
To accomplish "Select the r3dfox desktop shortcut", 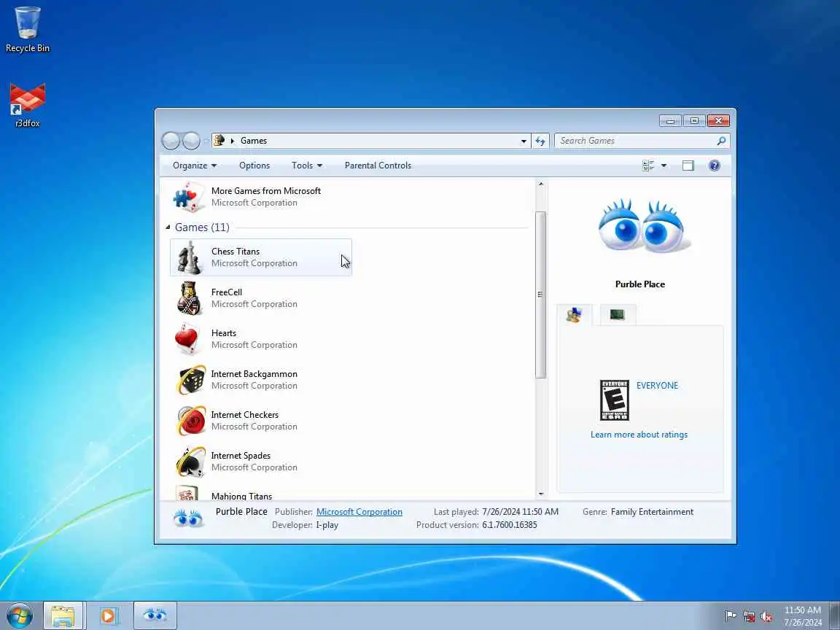I will click(x=27, y=106).
